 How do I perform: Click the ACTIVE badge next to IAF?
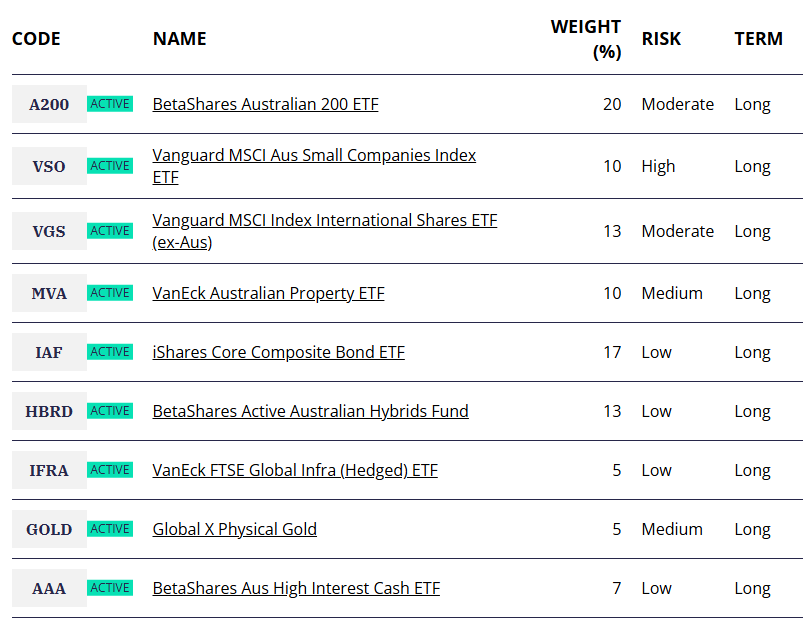[x=110, y=351]
